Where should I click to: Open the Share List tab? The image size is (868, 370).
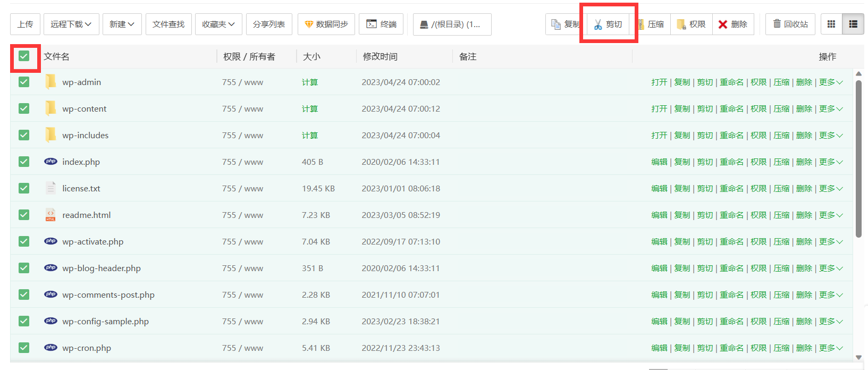pos(269,24)
